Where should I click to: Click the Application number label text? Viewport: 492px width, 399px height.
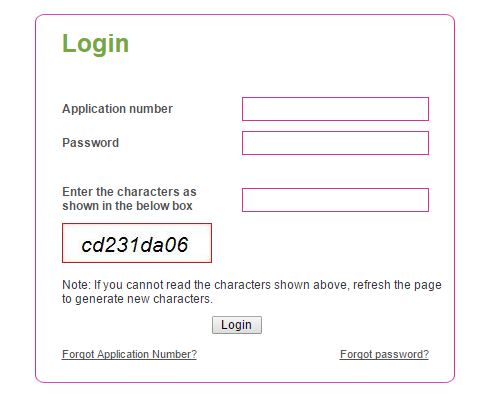click(x=117, y=109)
